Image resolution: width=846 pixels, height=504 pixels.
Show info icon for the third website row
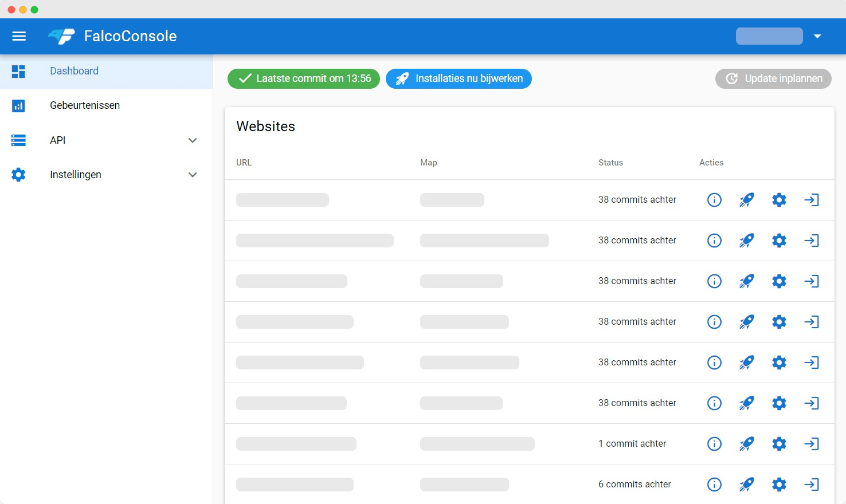pos(714,281)
